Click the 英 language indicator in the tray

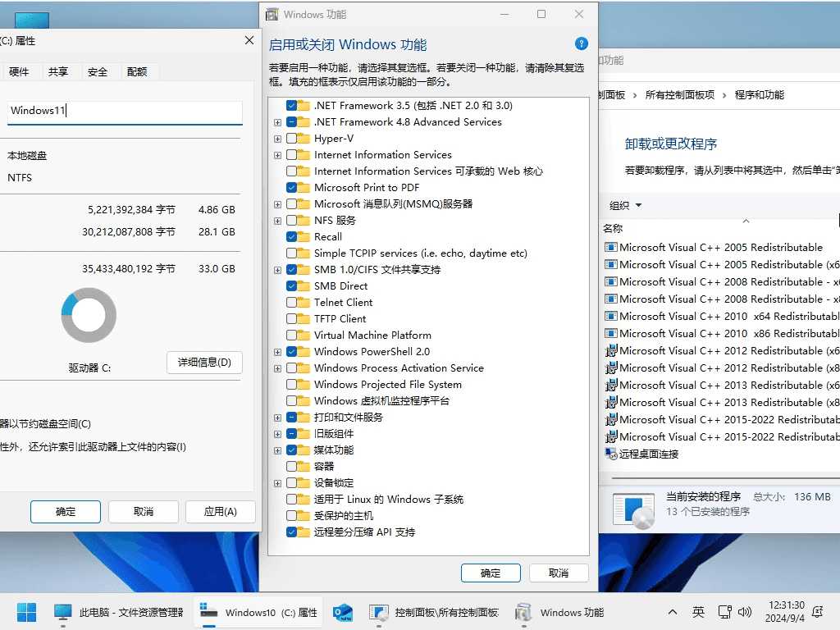[698, 612]
